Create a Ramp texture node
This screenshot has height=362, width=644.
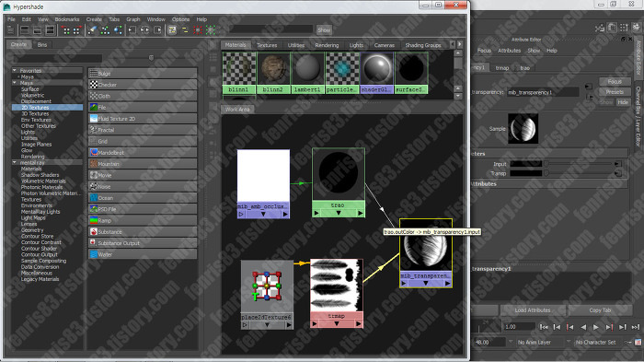tap(143, 220)
